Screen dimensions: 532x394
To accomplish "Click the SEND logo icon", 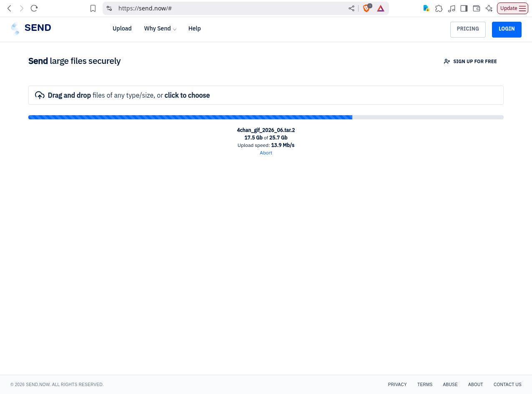I will point(15,28).
